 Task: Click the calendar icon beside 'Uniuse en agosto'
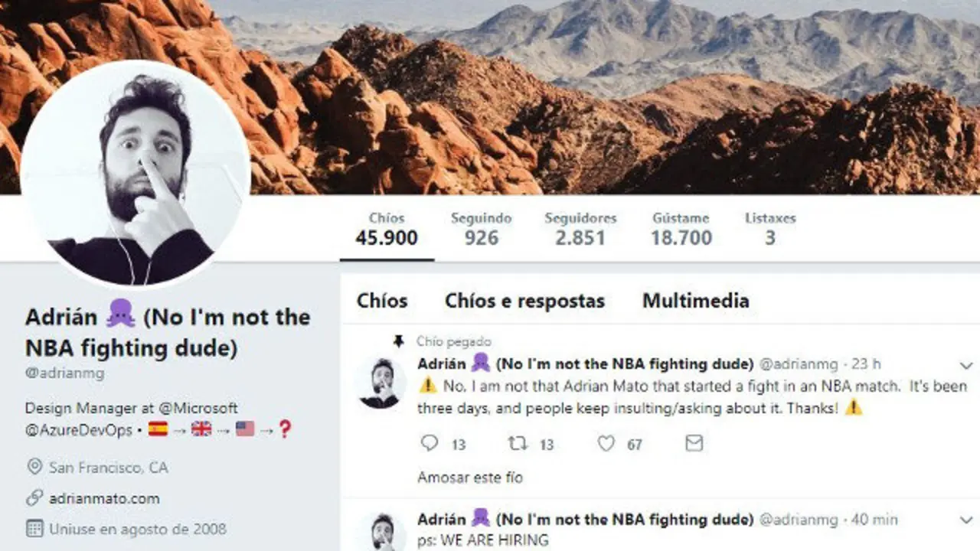point(34,529)
